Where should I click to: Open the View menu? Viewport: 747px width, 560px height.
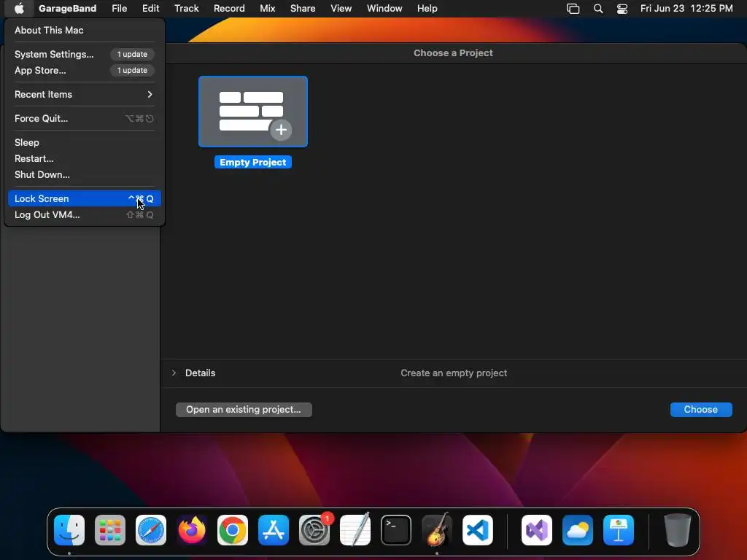341,8
